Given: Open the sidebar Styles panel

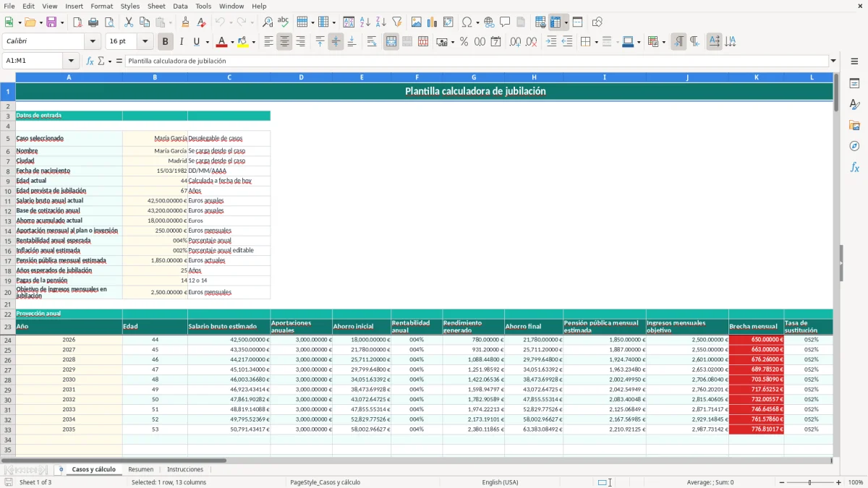Looking at the screenshot, I should point(854,104).
